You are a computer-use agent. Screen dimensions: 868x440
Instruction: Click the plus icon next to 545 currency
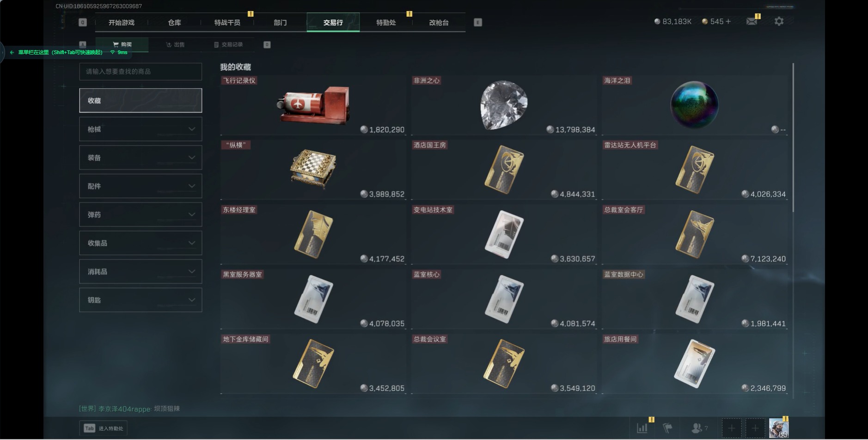coord(728,22)
